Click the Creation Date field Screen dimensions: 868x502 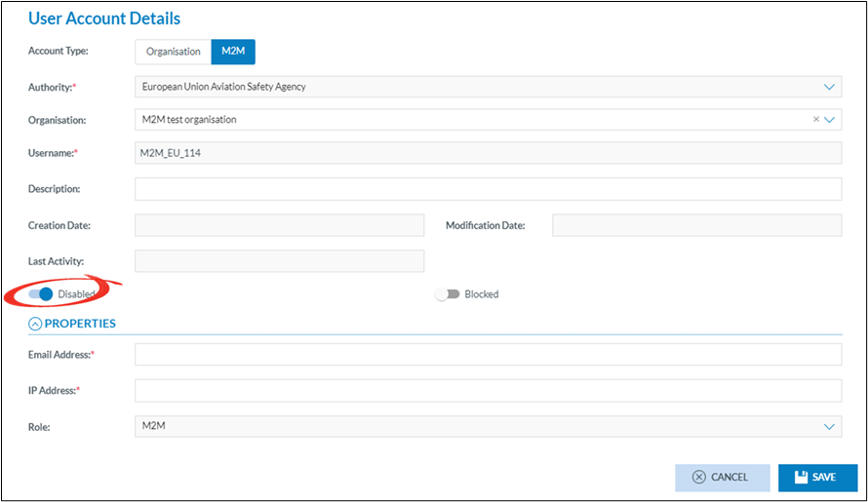click(x=279, y=225)
